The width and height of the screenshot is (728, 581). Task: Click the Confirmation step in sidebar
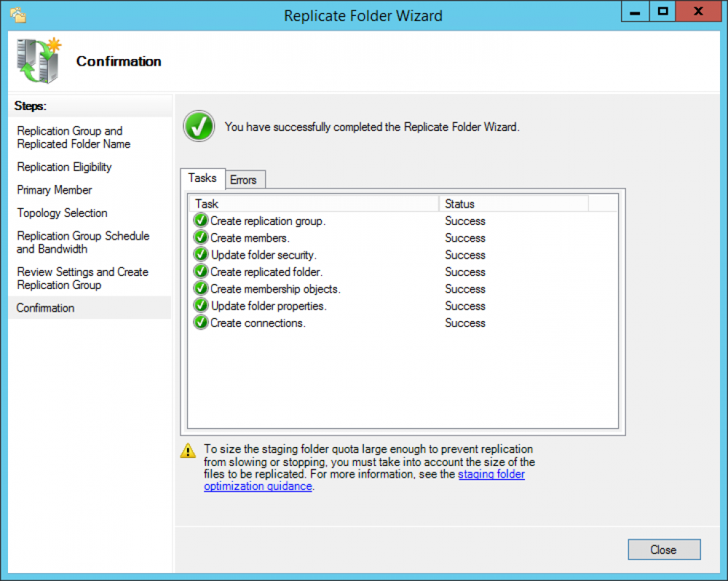coord(46,308)
